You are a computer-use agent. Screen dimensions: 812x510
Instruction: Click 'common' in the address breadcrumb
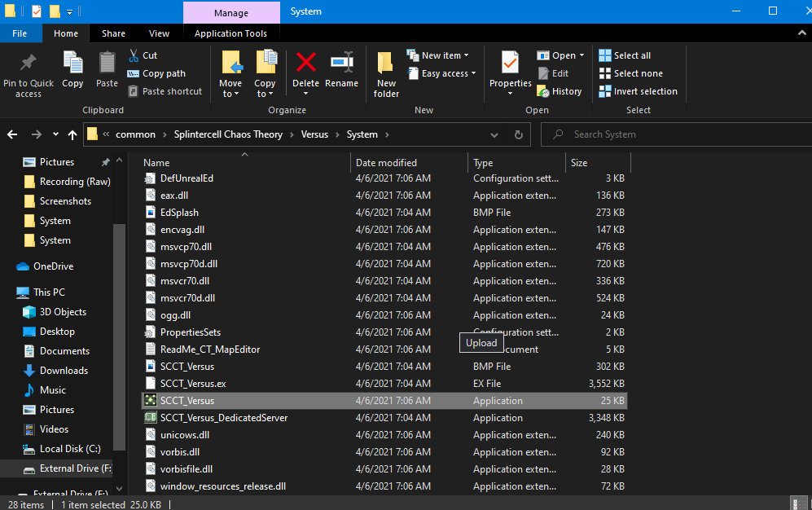coord(135,134)
